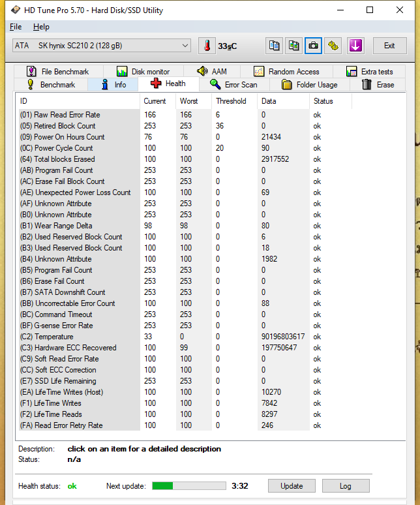This screenshot has height=505, width=420.
Task: Select the (B5) Program Fail Count row
Action: (x=185, y=270)
